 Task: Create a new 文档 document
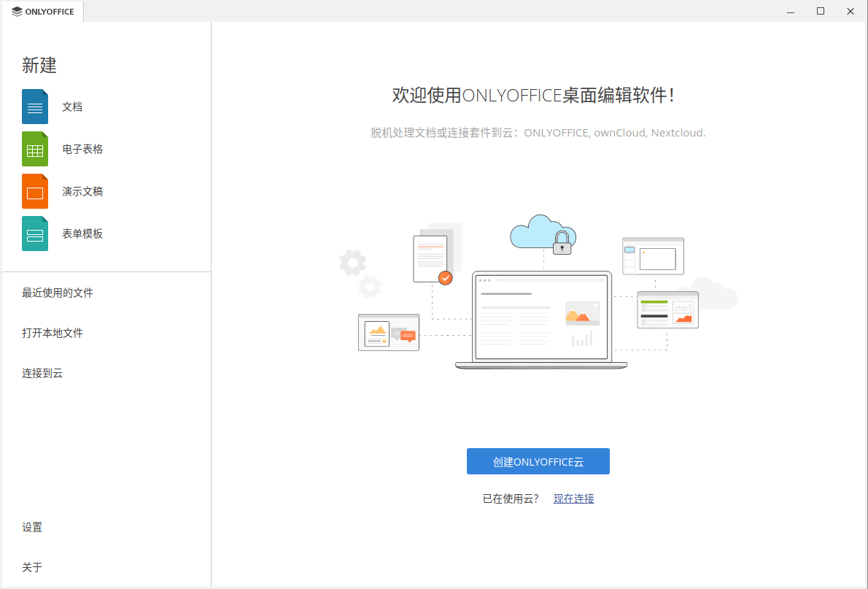72,107
